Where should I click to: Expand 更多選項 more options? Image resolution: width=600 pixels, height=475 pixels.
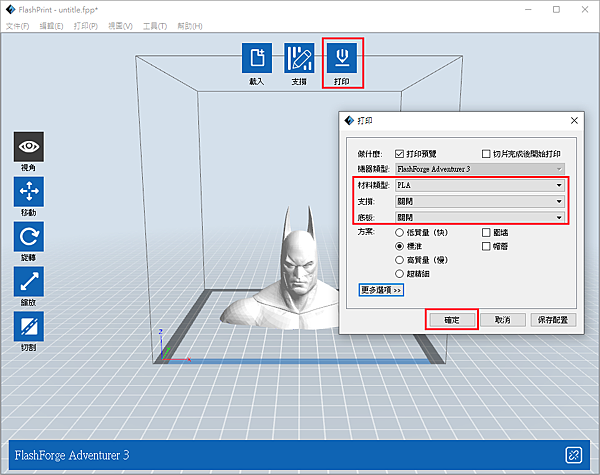click(x=381, y=290)
